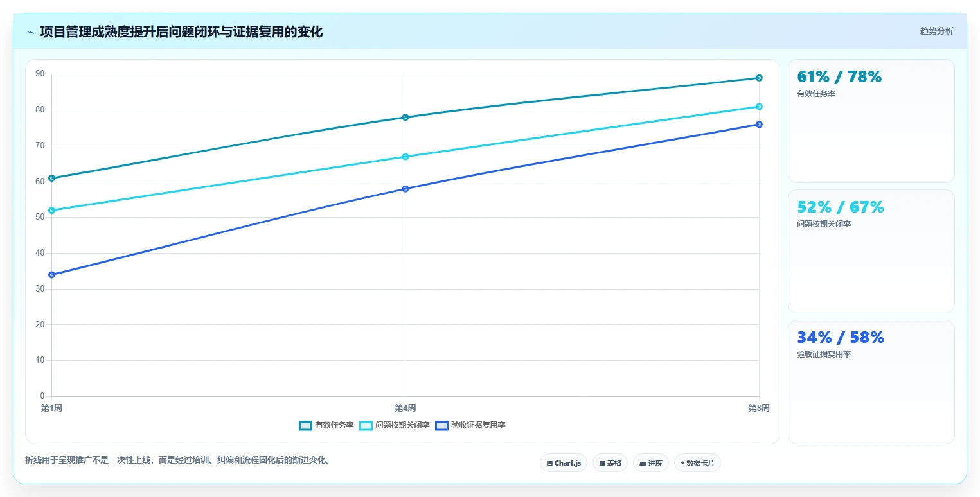The width and height of the screenshot is (980, 497).
Task: Select 问题按期关闭率 data point at 第8周
Action: [759, 107]
